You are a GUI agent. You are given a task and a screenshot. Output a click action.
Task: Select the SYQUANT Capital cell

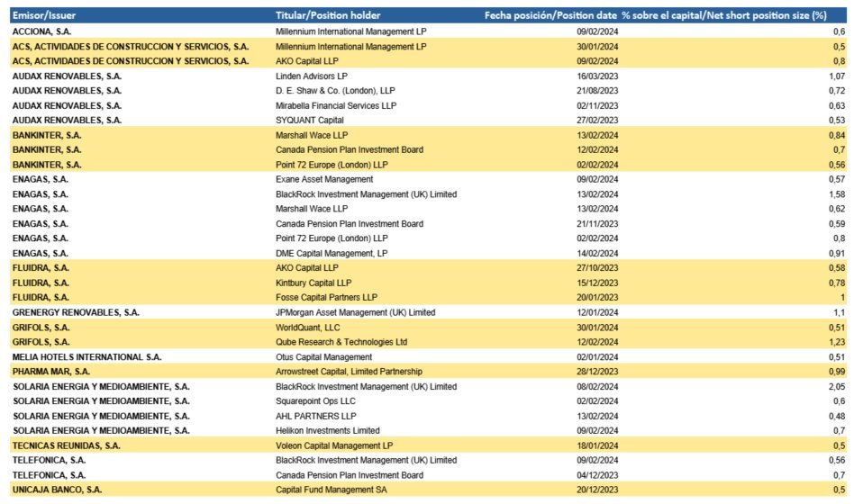coord(309,120)
